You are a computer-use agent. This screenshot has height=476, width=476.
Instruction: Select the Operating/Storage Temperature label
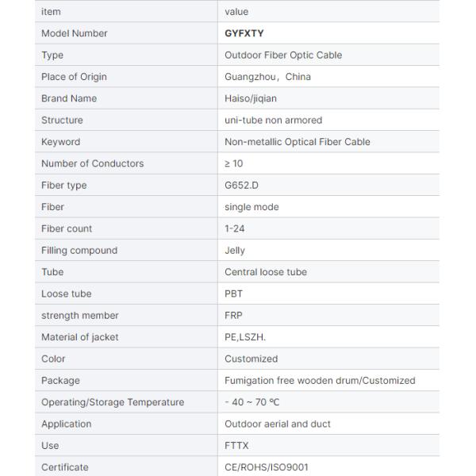113,402
